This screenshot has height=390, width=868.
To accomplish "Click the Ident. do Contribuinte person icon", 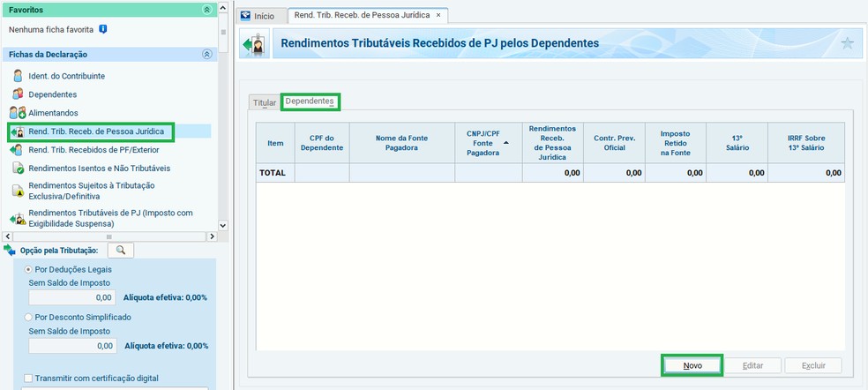I will click(17, 76).
